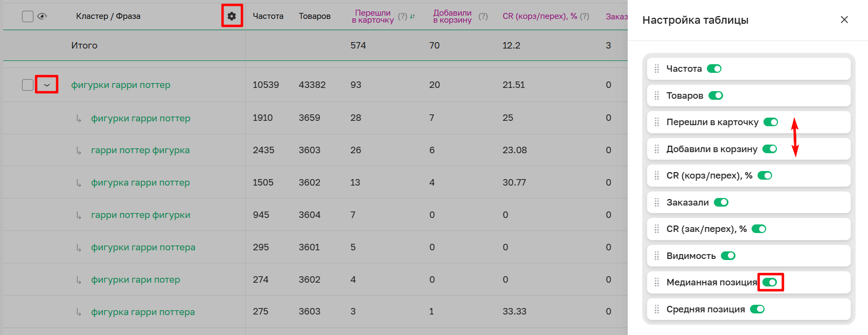Check the select-all checkbox in header
Image resolution: width=868 pixels, height=335 pixels.
(27, 16)
